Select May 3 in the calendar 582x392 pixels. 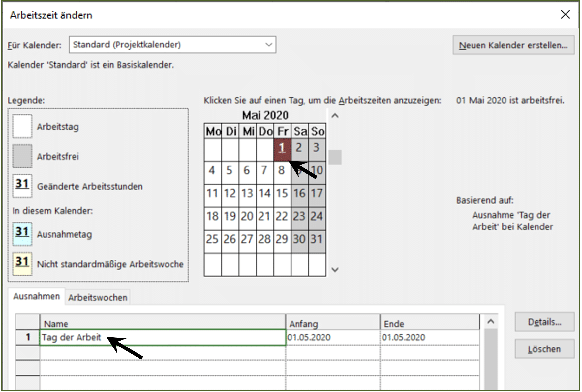click(317, 150)
